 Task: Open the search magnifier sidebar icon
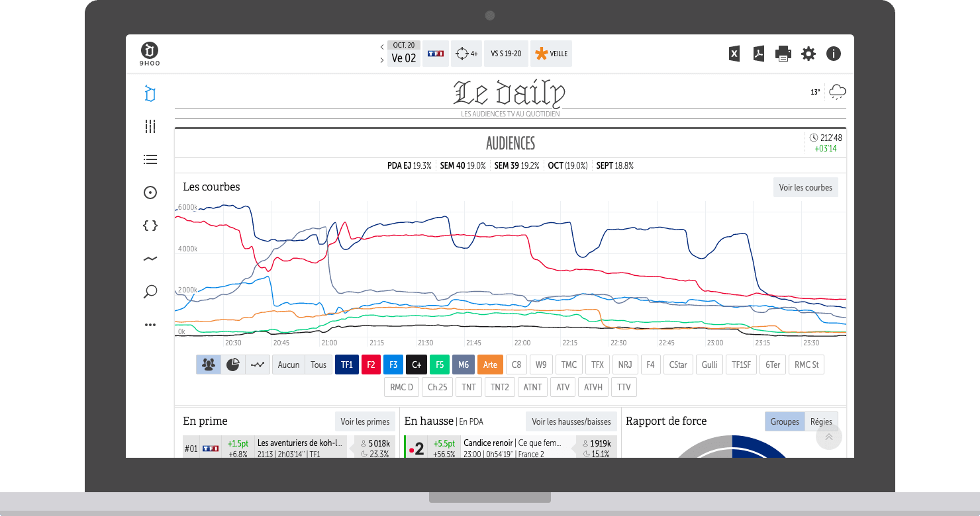click(x=150, y=292)
